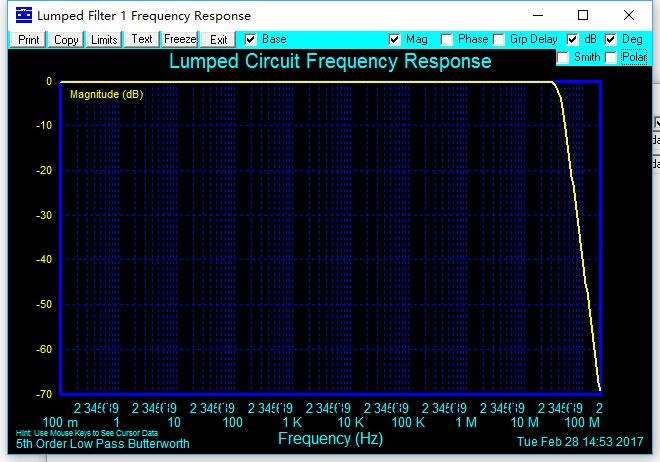Click the '5th Order Low Pass Butterworth' text
The image size is (660, 462).
(103, 444)
